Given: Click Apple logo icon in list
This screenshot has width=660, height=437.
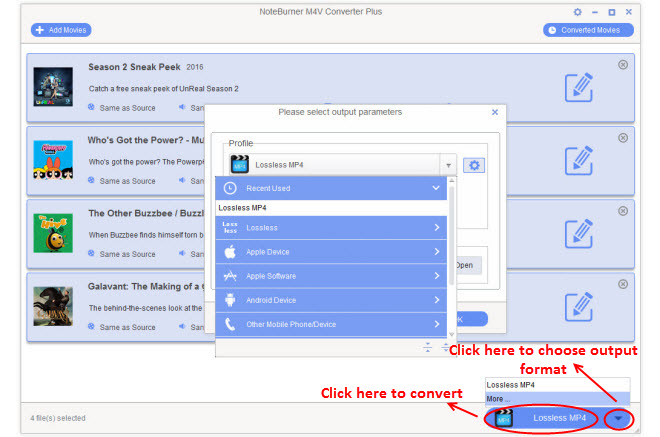Looking at the screenshot, I should click(230, 252).
